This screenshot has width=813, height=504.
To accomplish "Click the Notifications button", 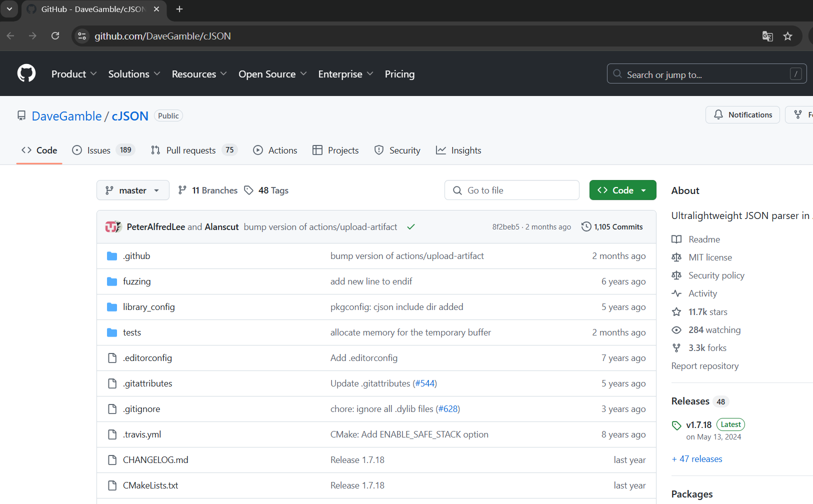I will [x=742, y=114].
